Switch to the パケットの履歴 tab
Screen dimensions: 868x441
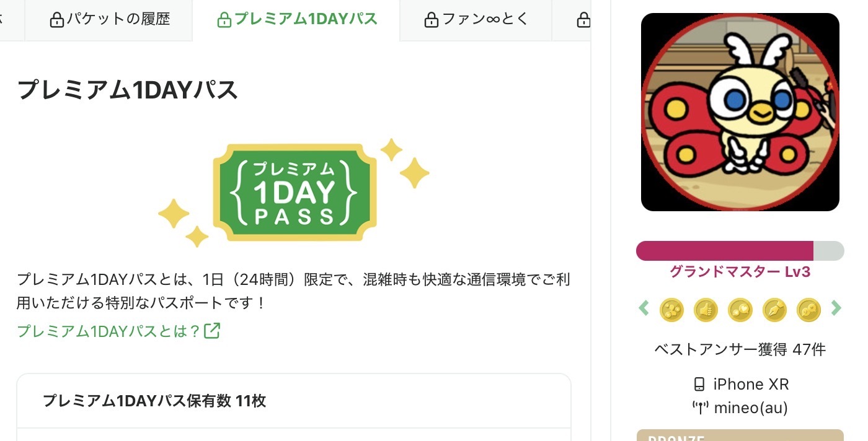click(108, 20)
